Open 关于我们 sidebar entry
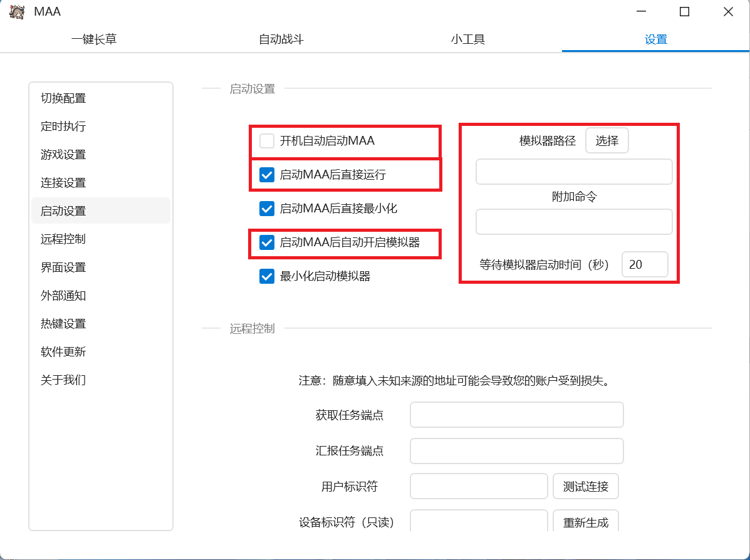The image size is (750, 560). (x=63, y=380)
